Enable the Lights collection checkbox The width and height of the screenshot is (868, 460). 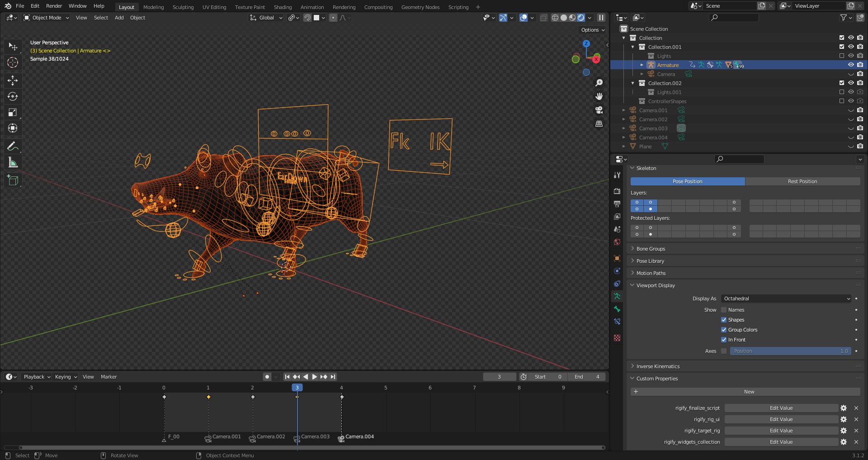pos(842,56)
